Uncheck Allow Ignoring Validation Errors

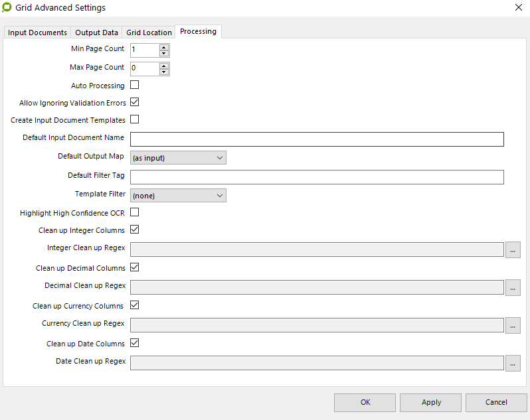point(134,102)
